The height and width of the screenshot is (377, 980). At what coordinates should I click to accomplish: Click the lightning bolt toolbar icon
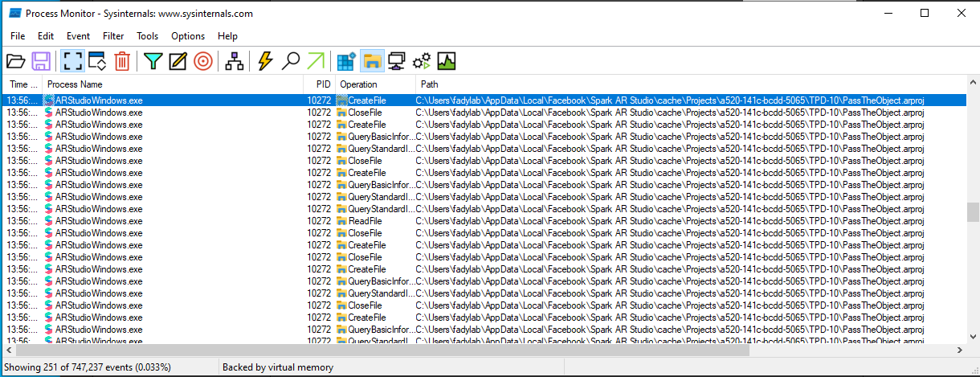click(265, 60)
